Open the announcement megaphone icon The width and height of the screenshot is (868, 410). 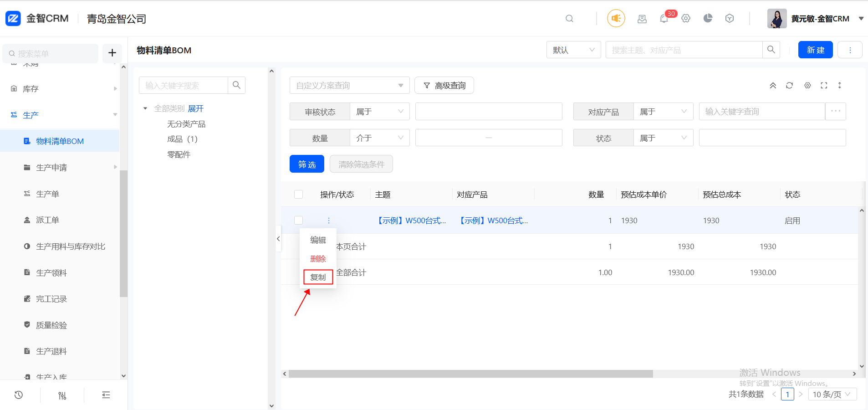point(616,19)
